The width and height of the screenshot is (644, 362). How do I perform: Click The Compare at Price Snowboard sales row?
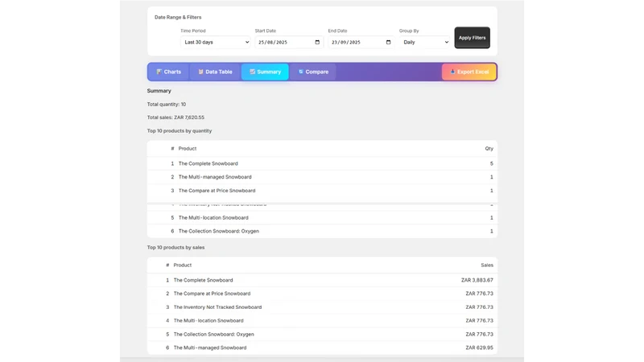coord(322,294)
